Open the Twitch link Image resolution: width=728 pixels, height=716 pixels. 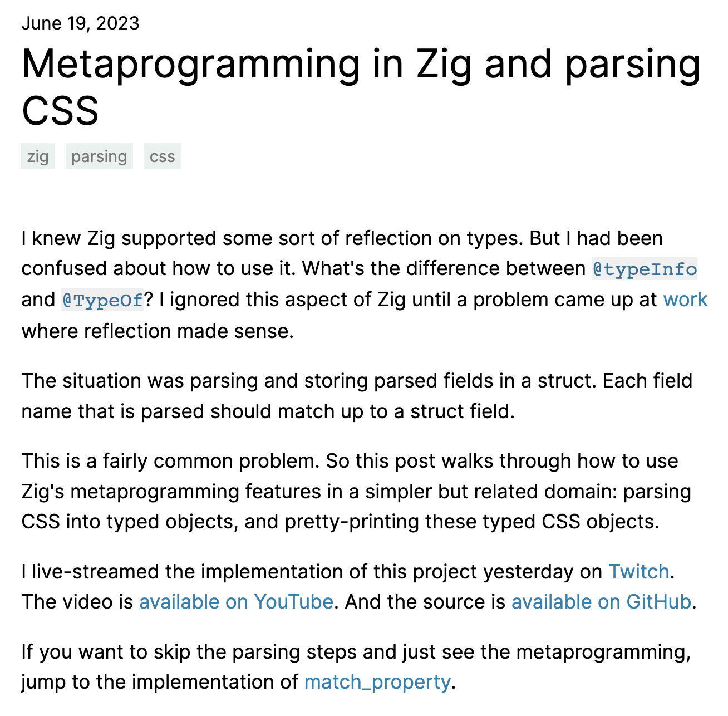(x=638, y=572)
